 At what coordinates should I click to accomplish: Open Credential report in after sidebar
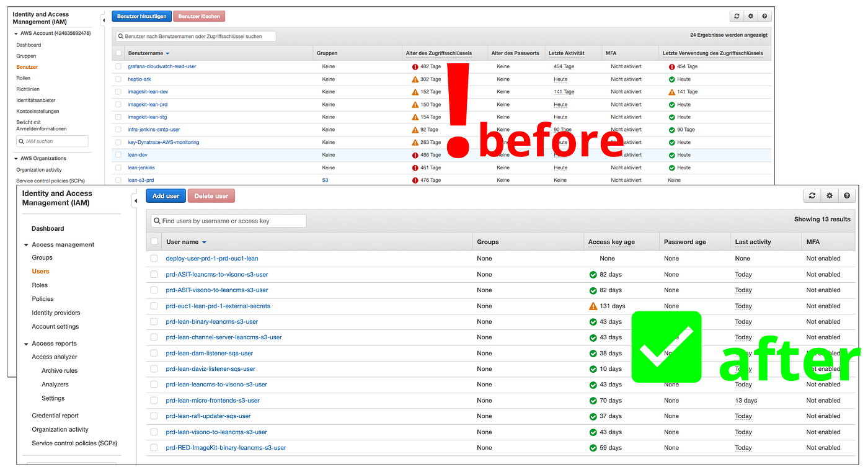pyautogui.click(x=55, y=416)
